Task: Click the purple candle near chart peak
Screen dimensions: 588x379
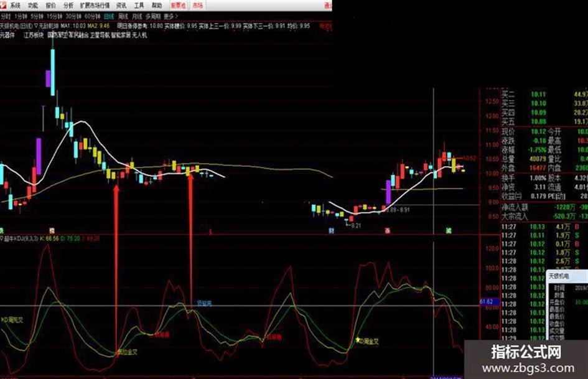Action: 48,79
